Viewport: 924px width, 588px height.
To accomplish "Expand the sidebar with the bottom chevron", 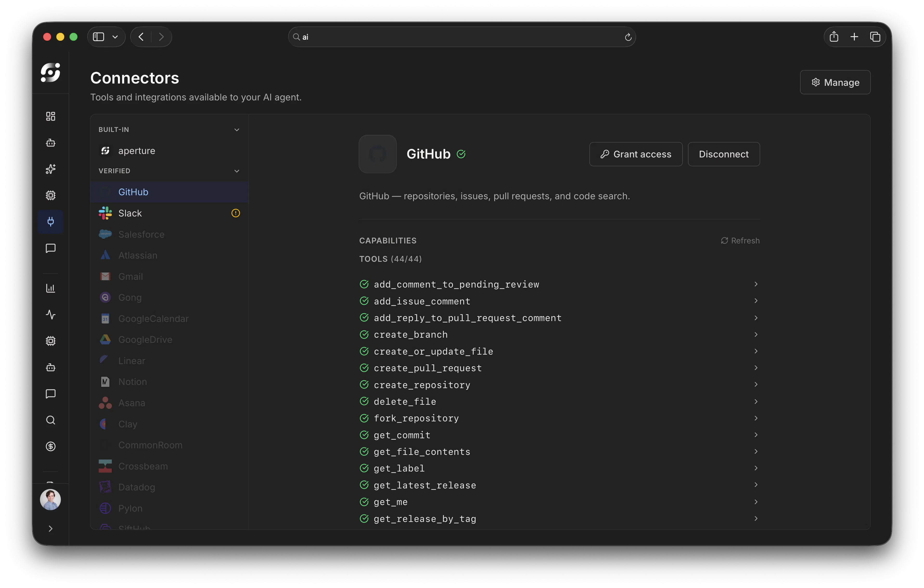I will (51, 529).
